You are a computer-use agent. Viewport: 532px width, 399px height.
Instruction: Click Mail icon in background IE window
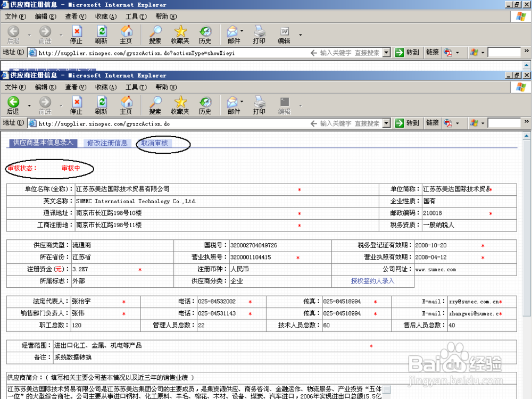232,31
